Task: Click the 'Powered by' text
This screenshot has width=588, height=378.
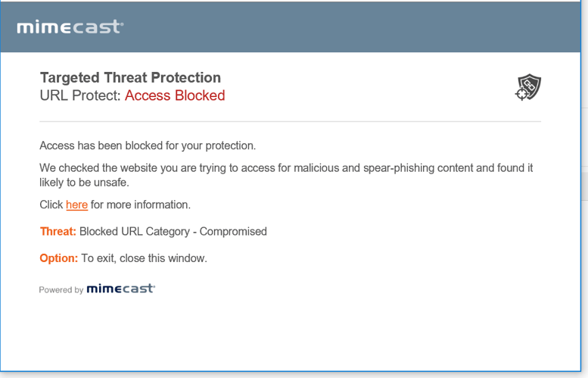Action: pos(61,290)
